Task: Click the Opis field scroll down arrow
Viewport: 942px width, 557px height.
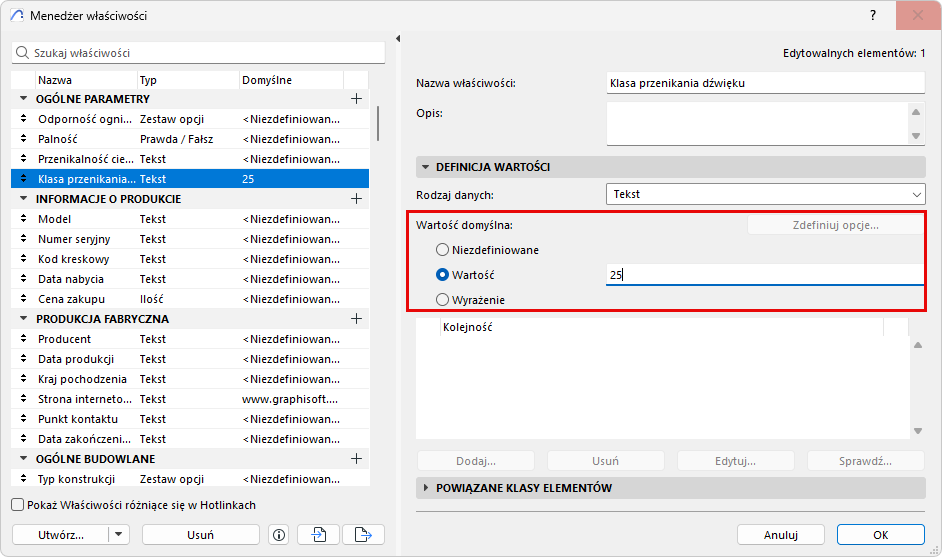Action: (916, 136)
